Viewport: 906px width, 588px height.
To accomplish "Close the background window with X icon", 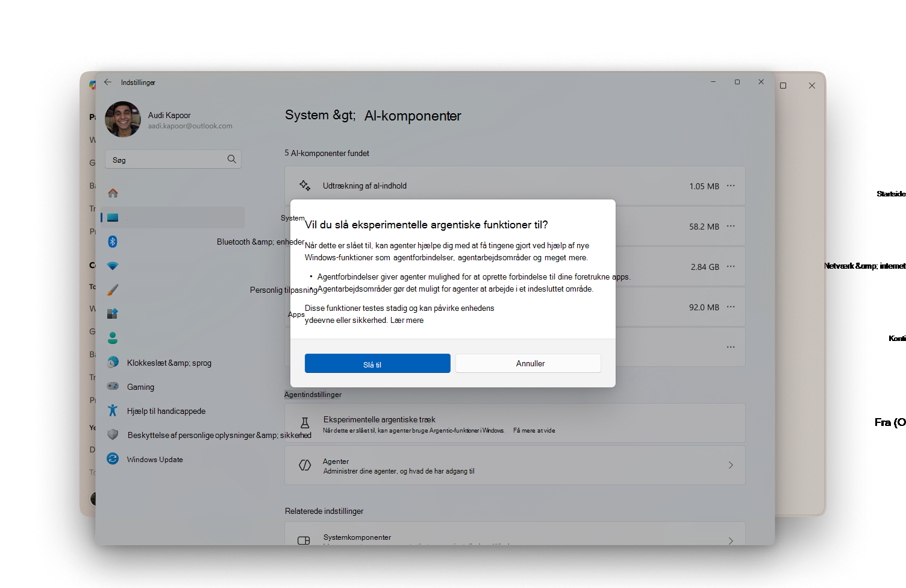I will tap(812, 86).
